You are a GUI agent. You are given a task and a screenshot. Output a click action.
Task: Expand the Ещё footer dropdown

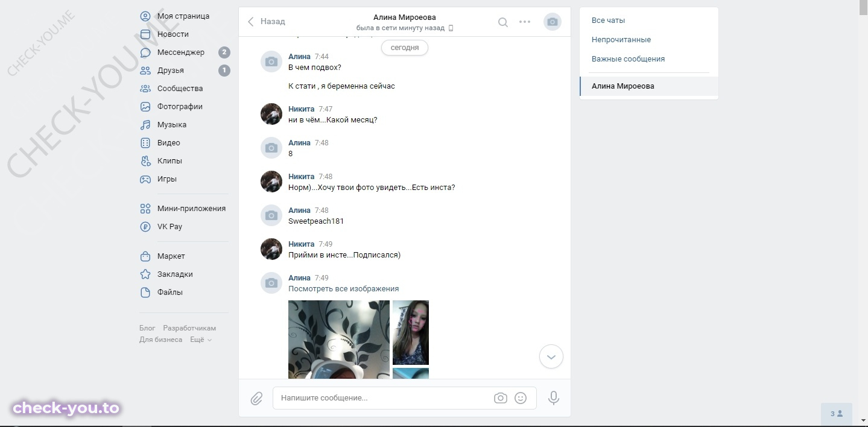coord(201,340)
